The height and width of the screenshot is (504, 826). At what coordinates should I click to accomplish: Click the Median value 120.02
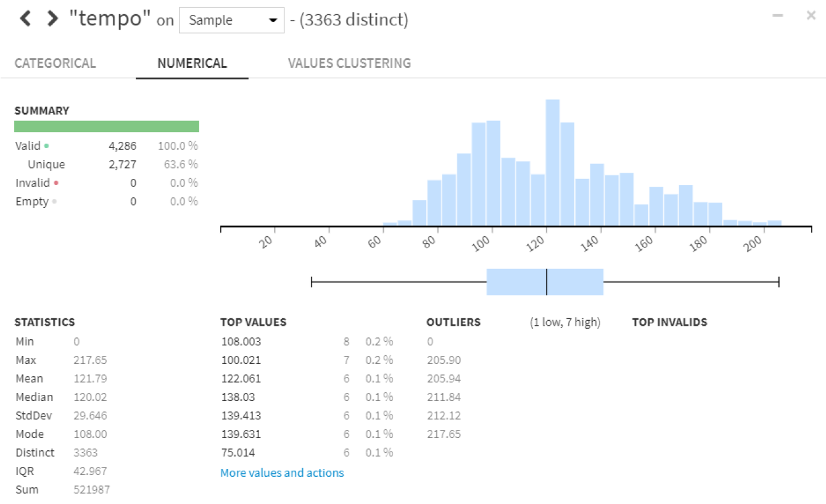pyautogui.click(x=90, y=397)
